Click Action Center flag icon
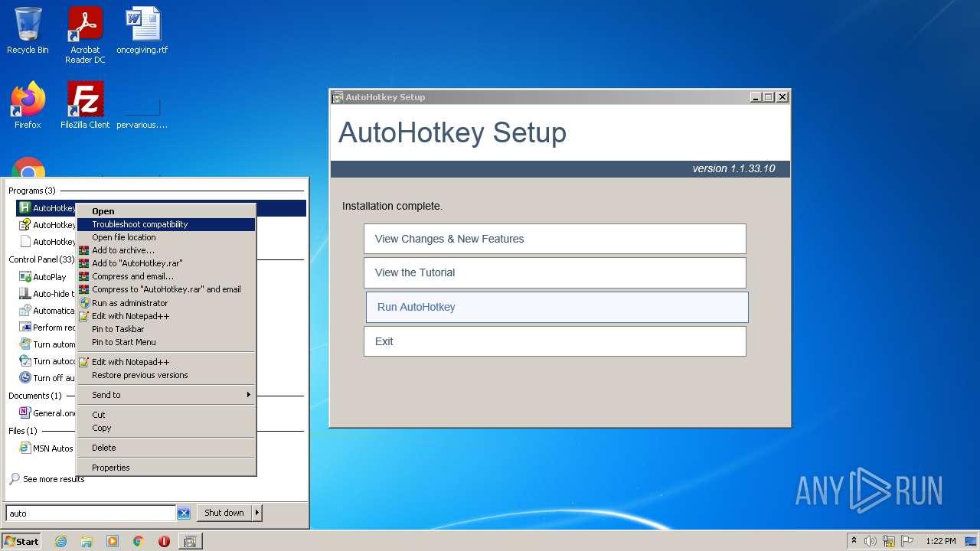Image resolution: width=980 pixels, height=551 pixels. (907, 541)
